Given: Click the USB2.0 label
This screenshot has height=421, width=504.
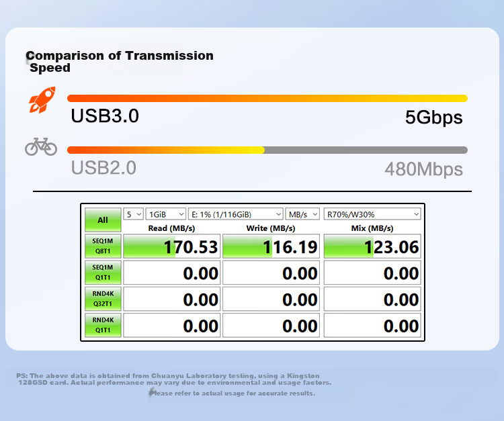Looking at the screenshot, I should point(103,168).
